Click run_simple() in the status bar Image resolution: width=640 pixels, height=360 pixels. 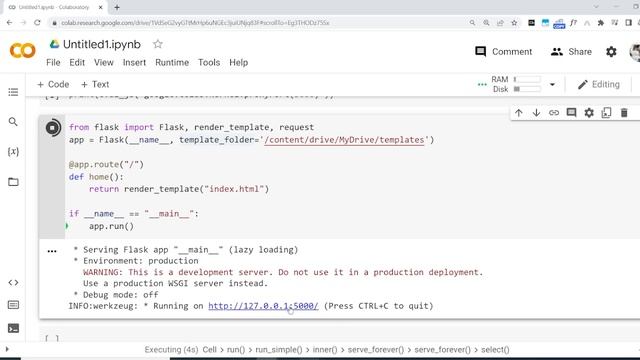(x=279, y=350)
